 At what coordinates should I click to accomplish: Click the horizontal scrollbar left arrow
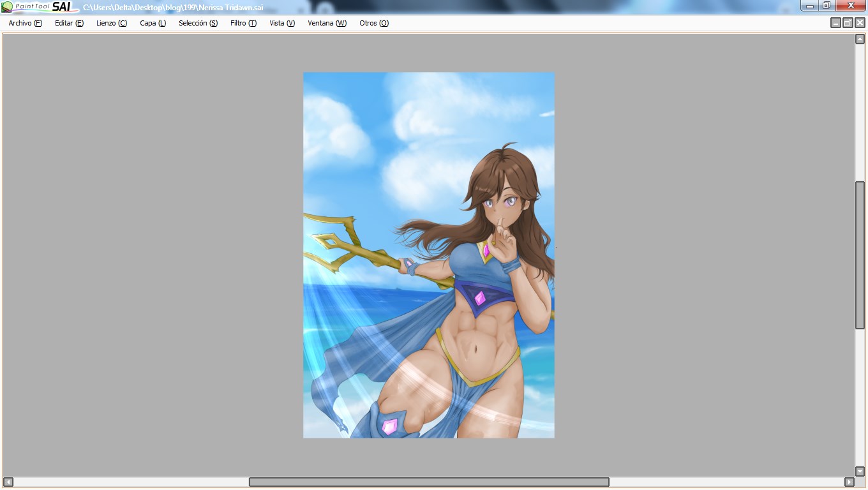pyautogui.click(x=8, y=482)
